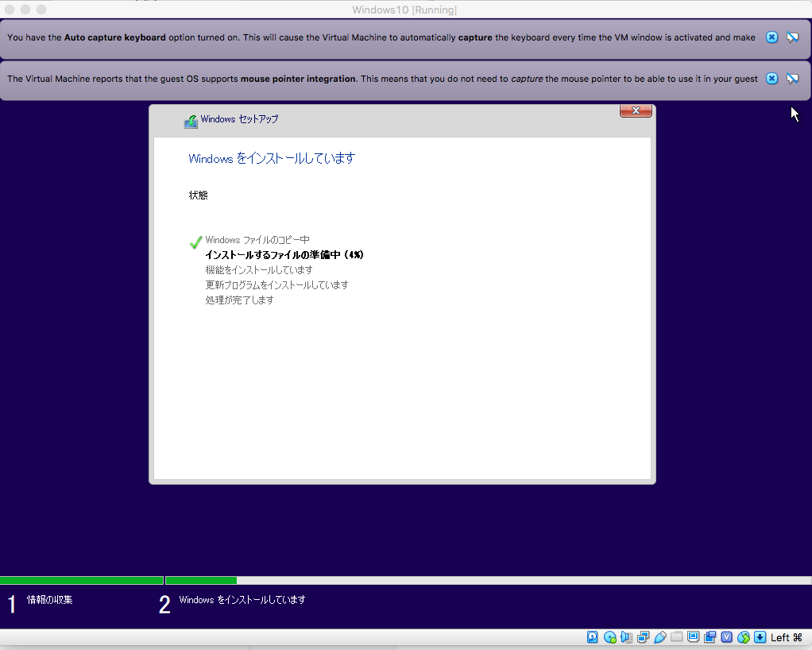
Task: Click the blue 'Windows をインストールしています' heading
Action: 272,158
